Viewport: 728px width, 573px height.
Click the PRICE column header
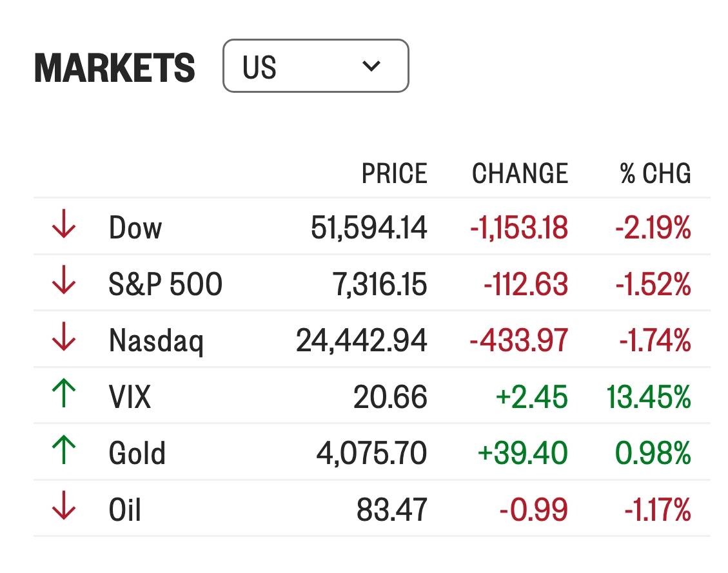[394, 173]
